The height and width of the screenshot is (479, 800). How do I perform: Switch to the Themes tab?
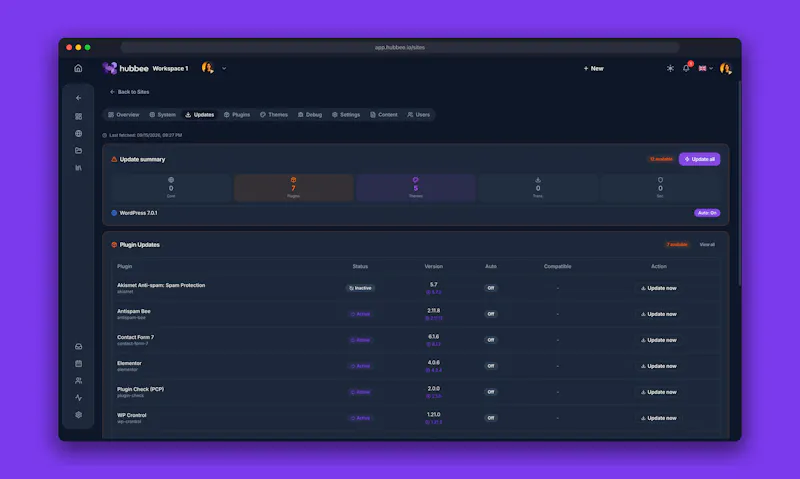pyautogui.click(x=274, y=115)
